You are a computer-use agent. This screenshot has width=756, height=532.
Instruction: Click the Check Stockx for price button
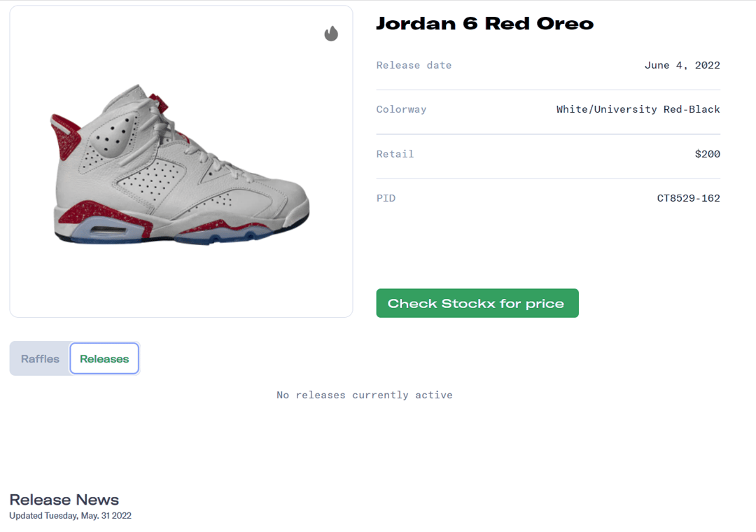click(x=477, y=303)
